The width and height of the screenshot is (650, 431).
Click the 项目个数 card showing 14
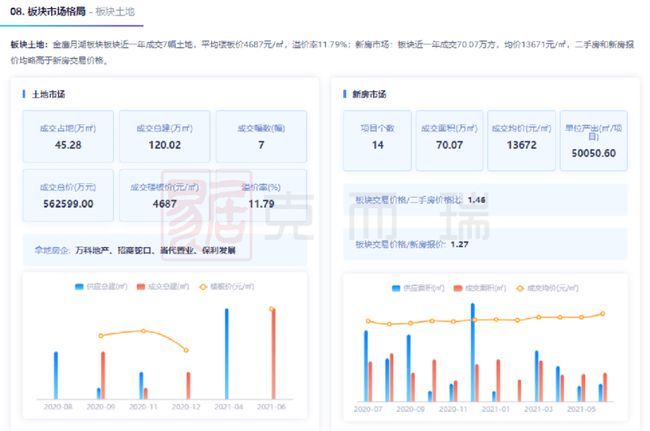point(376,137)
